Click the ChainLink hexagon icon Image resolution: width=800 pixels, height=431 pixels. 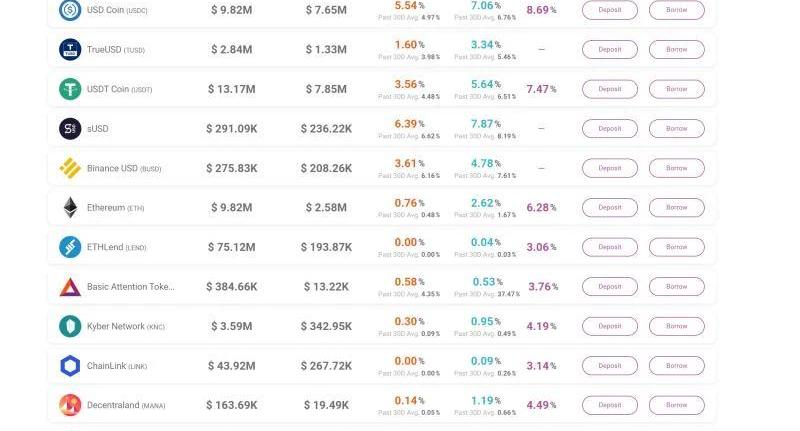pos(70,366)
